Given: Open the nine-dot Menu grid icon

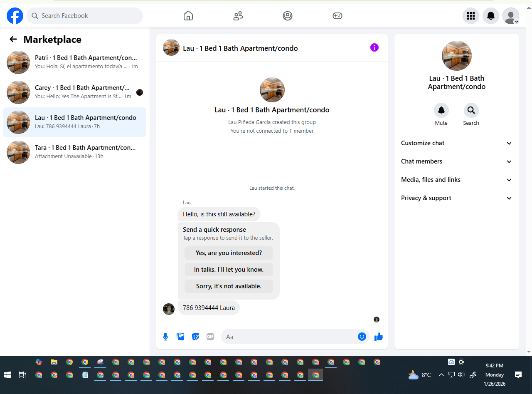Looking at the screenshot, I should [471, 16].
